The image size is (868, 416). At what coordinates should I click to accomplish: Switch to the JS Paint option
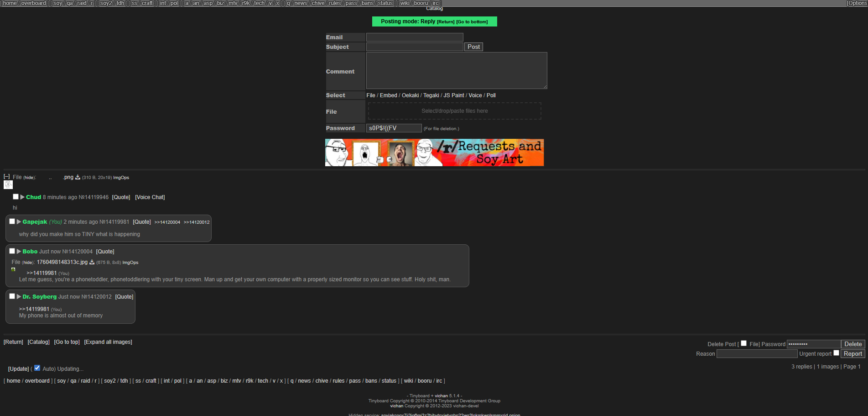(453, 95)
